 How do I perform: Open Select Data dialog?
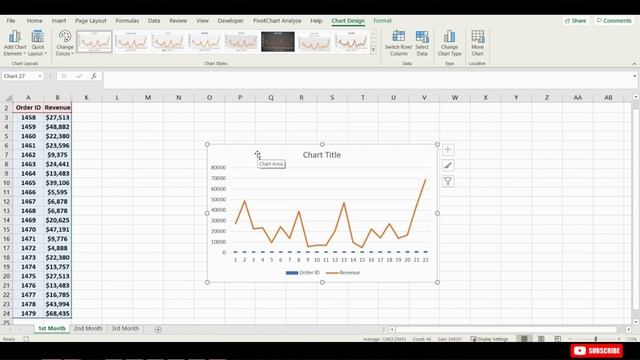pyautogui.click(x=422, y=43)
